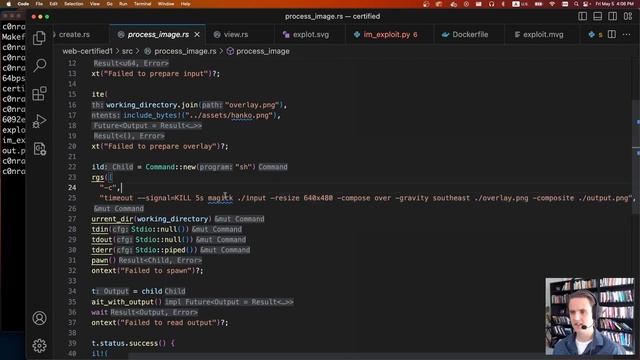The image size is (640, 360).
Task: Click the word magick on line 25
Action: tap(220, 198)
